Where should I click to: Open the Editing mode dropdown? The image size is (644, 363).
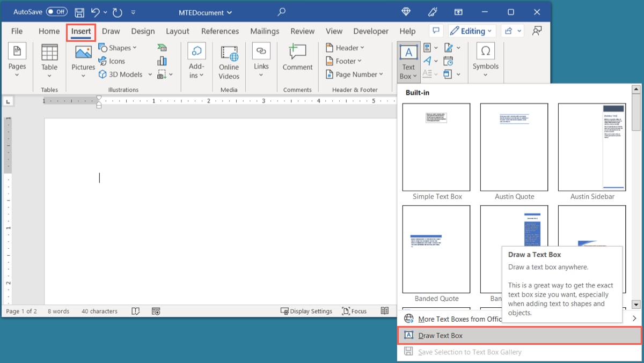(471, 31)
